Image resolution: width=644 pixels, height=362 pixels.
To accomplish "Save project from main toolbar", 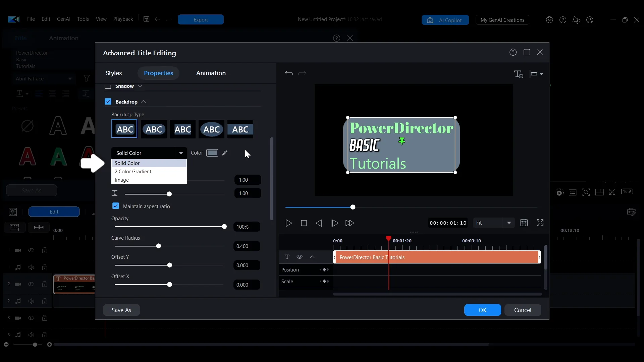I will 146,19.
